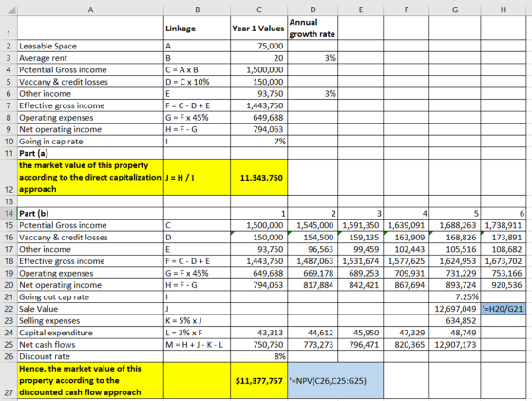
Task: Select the 'Part (a)' cell
Action: click(x=90, y=153)
